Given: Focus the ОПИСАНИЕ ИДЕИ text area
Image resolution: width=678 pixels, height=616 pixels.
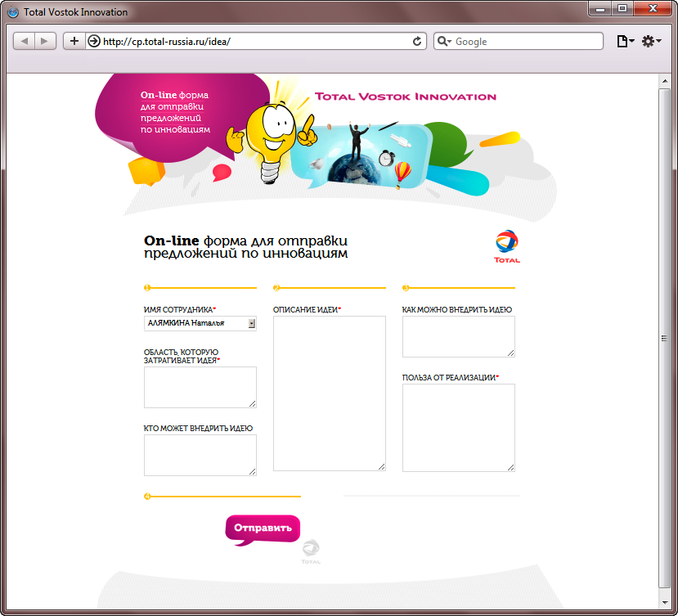Looking at the screenshot, I should click(x=330, y=393).
